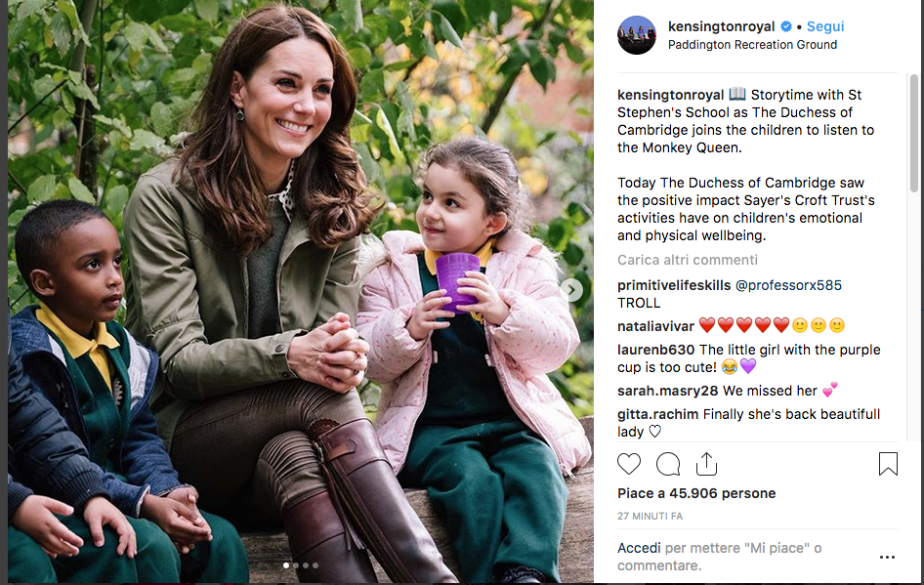Open the 27 MINUTI FA timestamp
Image resolution: width=924 pixels, height=585 pixels.
(x=650, y=516)
